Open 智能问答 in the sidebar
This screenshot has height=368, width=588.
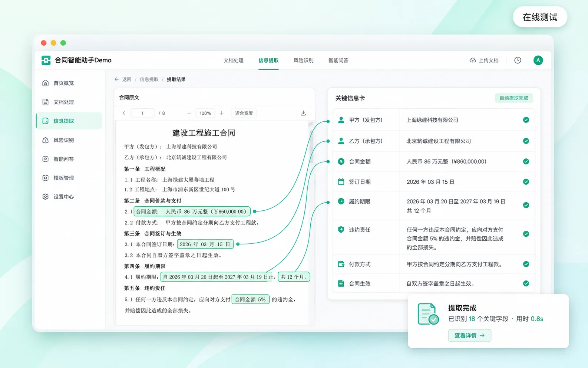point(69,159)
